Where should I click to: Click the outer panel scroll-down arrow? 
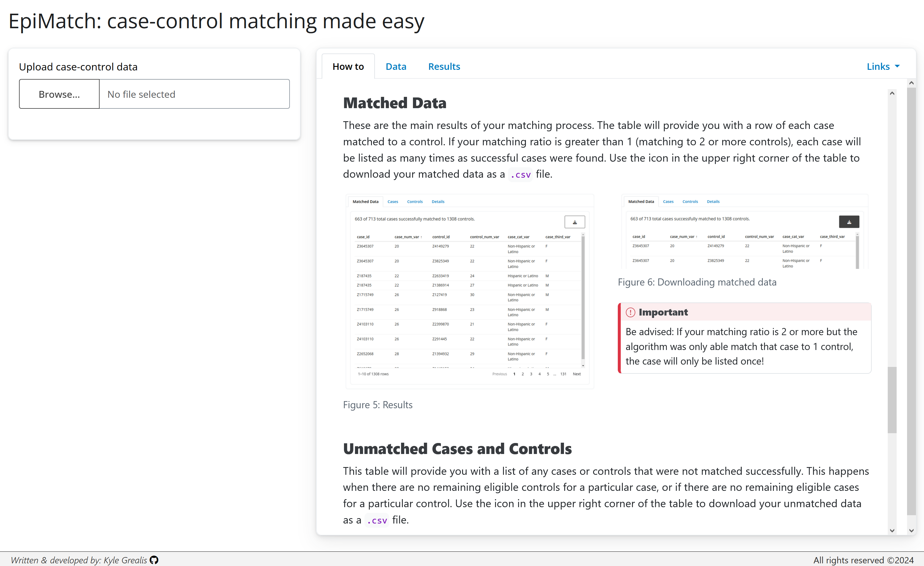[x=912, y=530]
